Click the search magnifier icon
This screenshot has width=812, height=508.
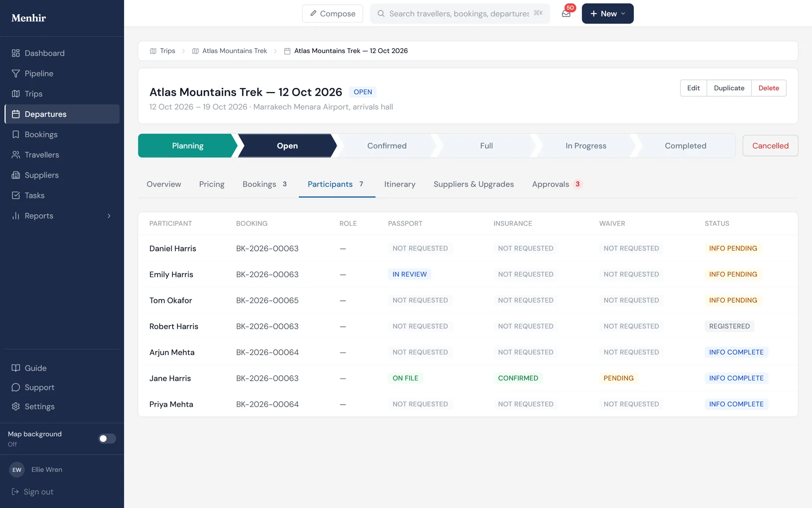tap(381, 13)
